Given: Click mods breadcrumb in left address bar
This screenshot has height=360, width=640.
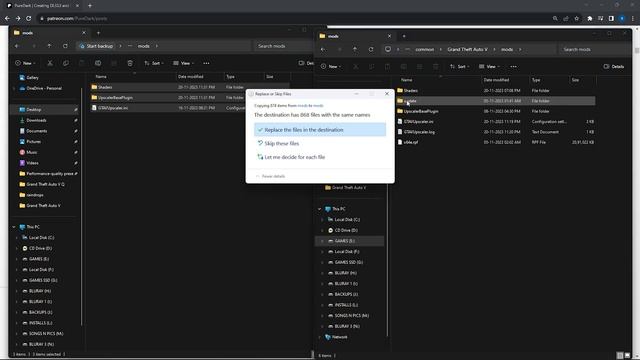Looking at the screenshot, I should pos(143,46).
